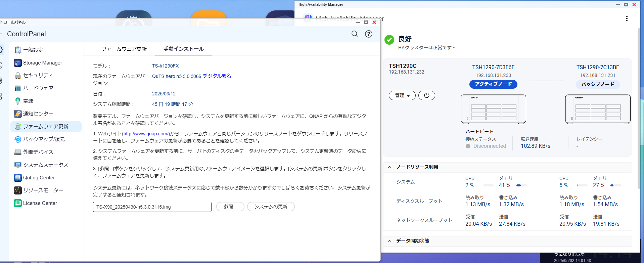This screenshot has width=644, height=263.
Task: Collapse the データ同期状態 section
Action: coord(389,241)
